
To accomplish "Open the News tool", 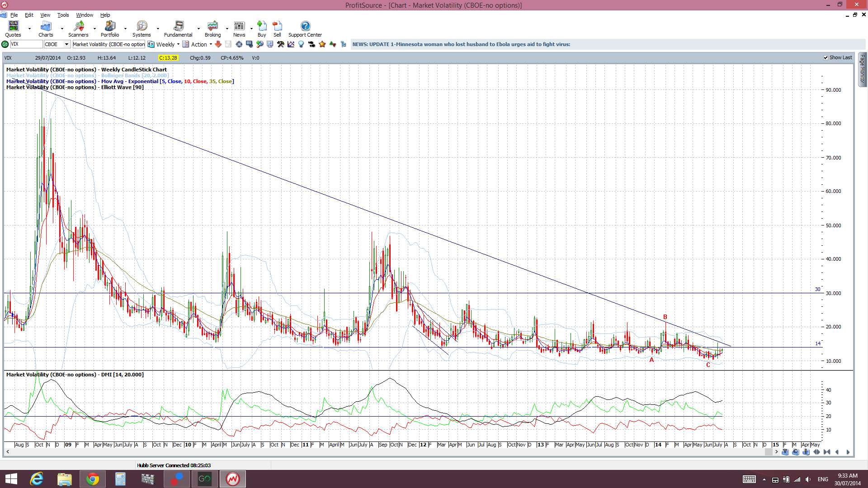I will point(239,28).
